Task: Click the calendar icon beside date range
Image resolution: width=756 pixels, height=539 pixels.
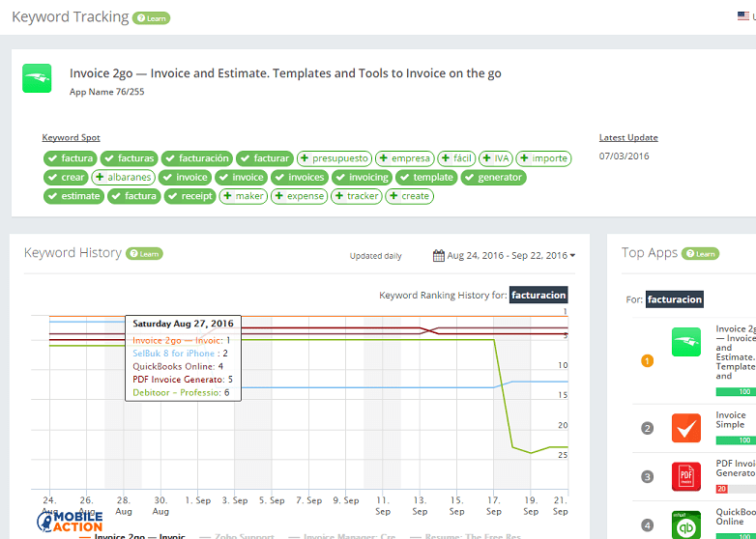Action: click(x=439, y=256)
